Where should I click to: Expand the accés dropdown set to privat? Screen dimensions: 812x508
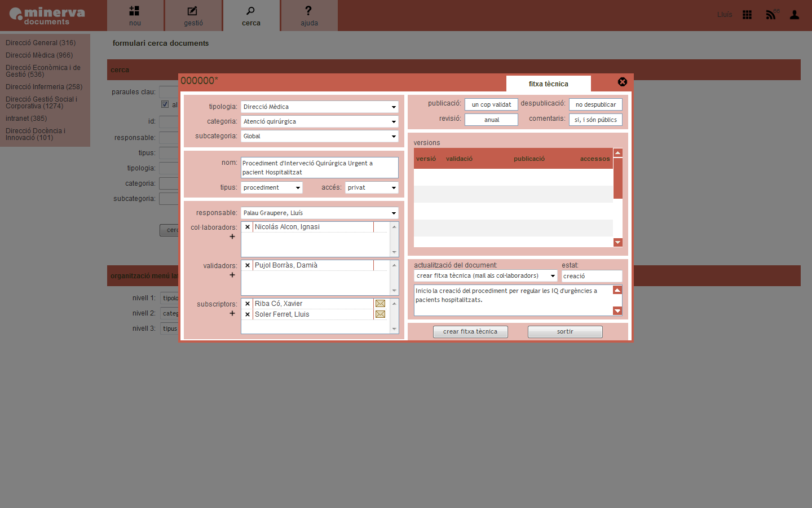(x=372, y=187)
